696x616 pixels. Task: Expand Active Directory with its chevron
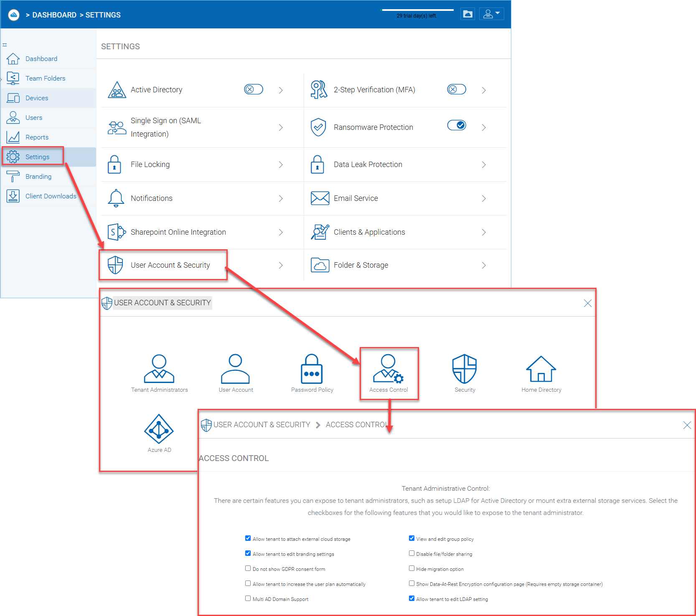tap(281, 90)
